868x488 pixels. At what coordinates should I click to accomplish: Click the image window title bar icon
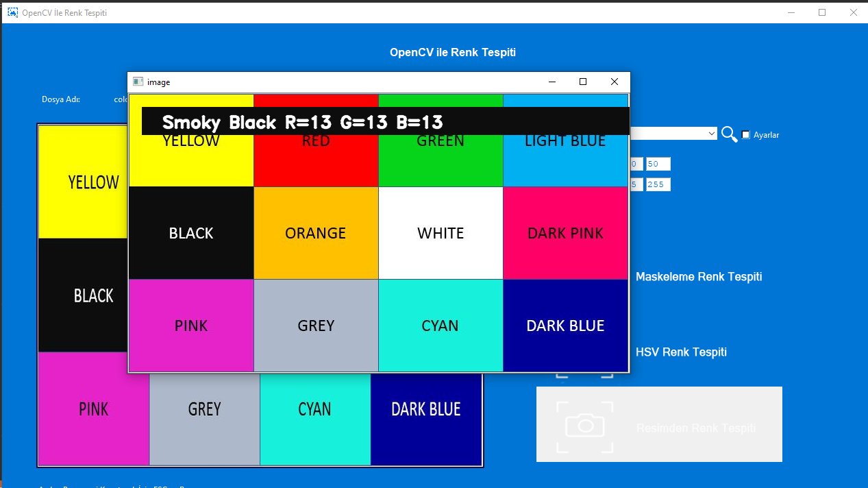138,82
